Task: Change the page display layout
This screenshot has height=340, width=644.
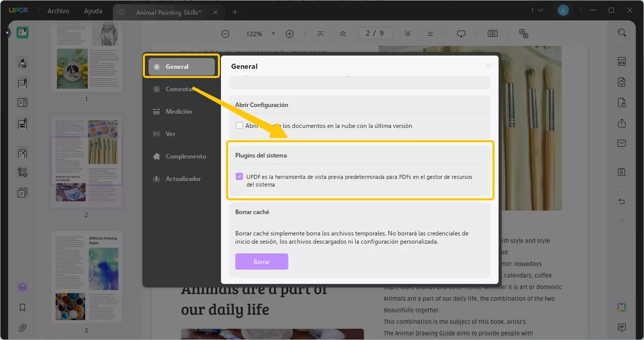Action: [x=492, y=34]
